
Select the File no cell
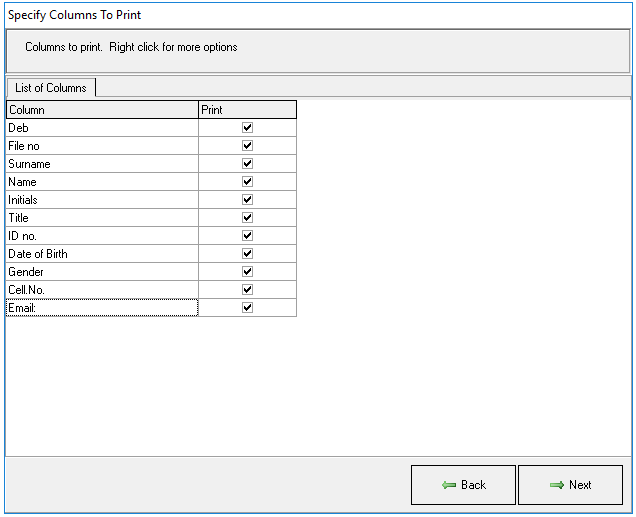coord(102,146)
